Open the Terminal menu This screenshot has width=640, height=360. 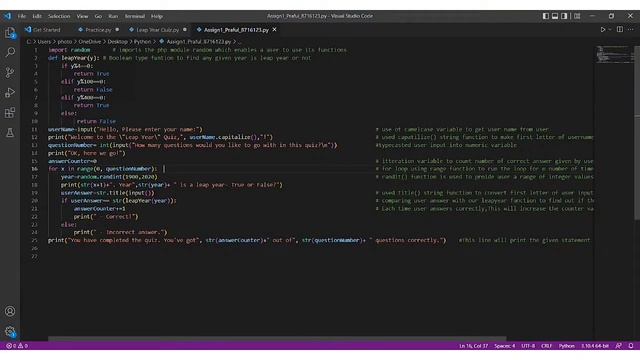(135, 16)
